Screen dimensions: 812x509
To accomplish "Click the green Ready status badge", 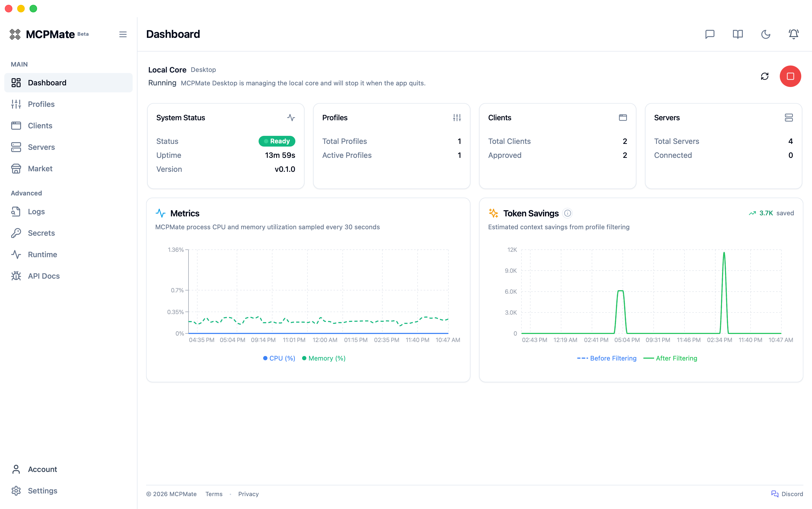I will point(277,141).
